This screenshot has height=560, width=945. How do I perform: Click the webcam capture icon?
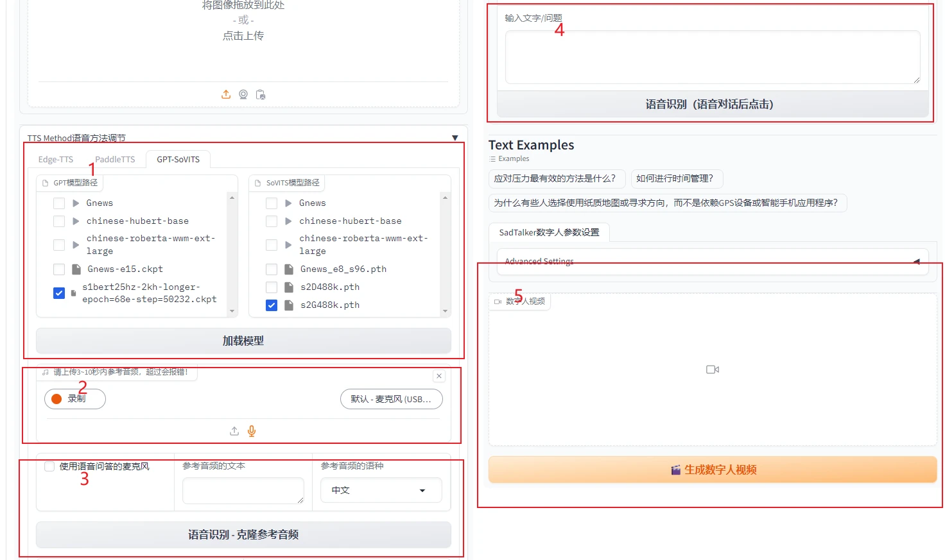243,94
